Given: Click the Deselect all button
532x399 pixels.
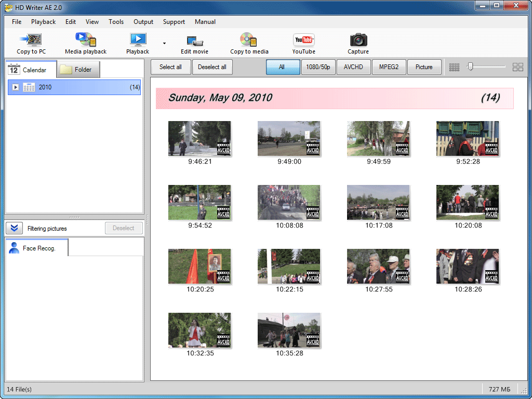Looking at the screenshot, I should tap(212, 67).
